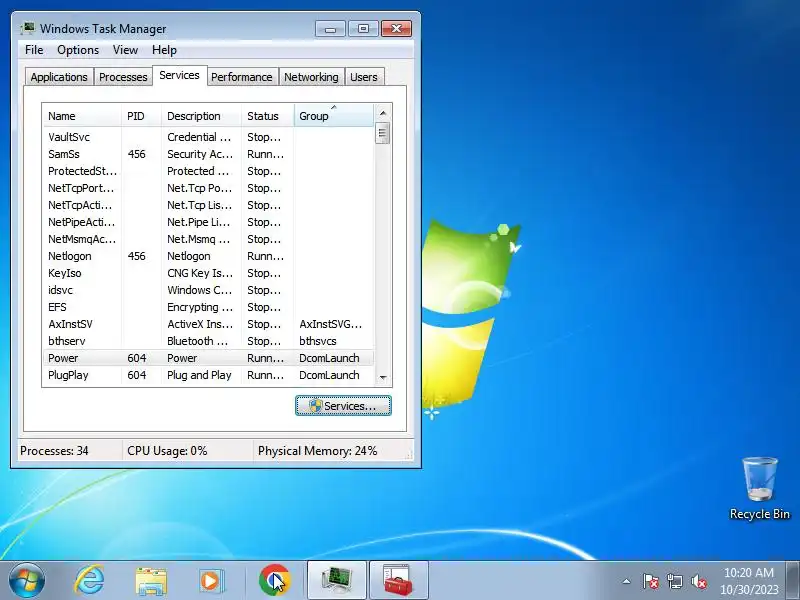The height and width of the screenshot is (600, 800).
Task: Select the SamSs service row
Action: (208, 154)
